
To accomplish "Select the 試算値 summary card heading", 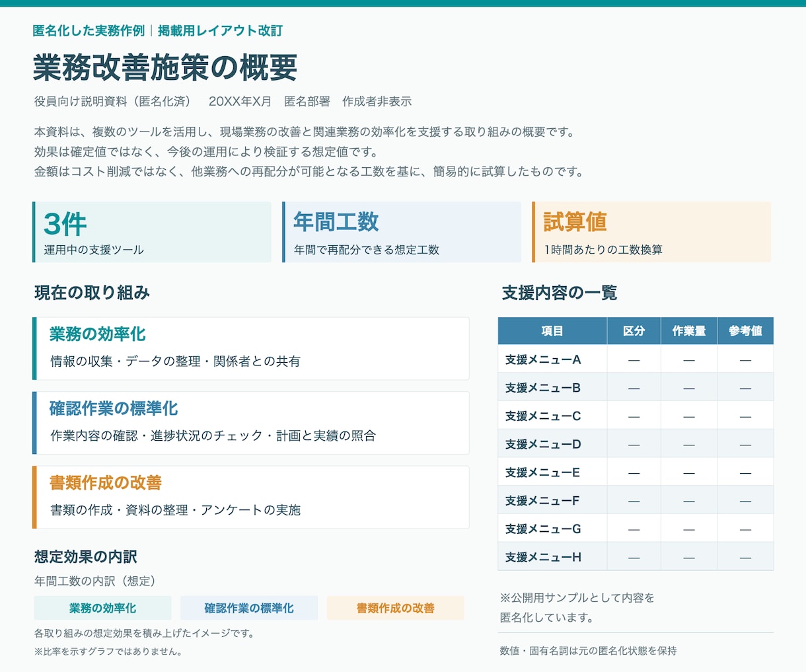I will point(575,222).
